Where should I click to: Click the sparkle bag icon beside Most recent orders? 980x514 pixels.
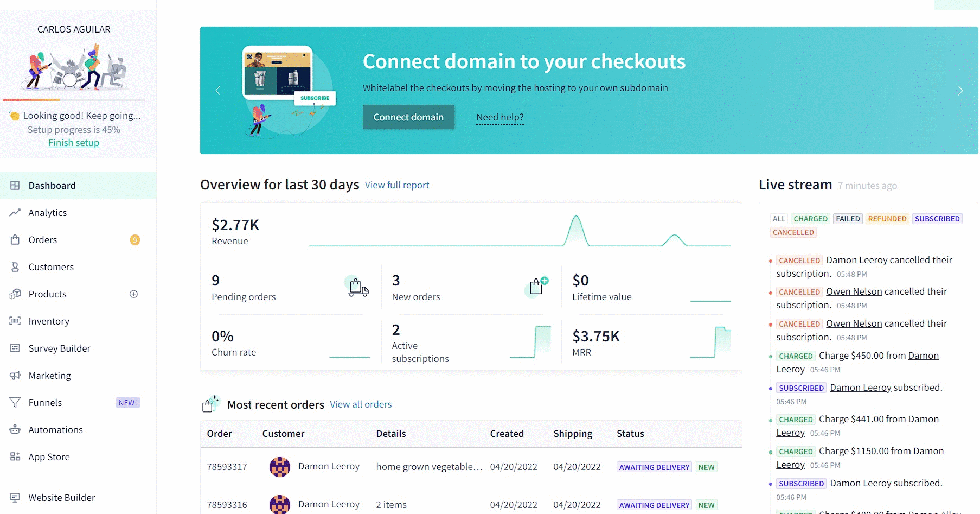pyautogui.click(x=210, y=404)
